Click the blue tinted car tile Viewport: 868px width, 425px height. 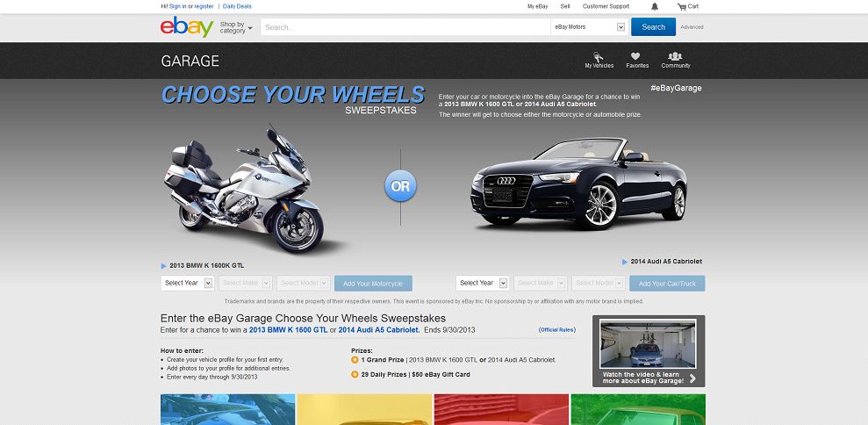click(227, 409)
